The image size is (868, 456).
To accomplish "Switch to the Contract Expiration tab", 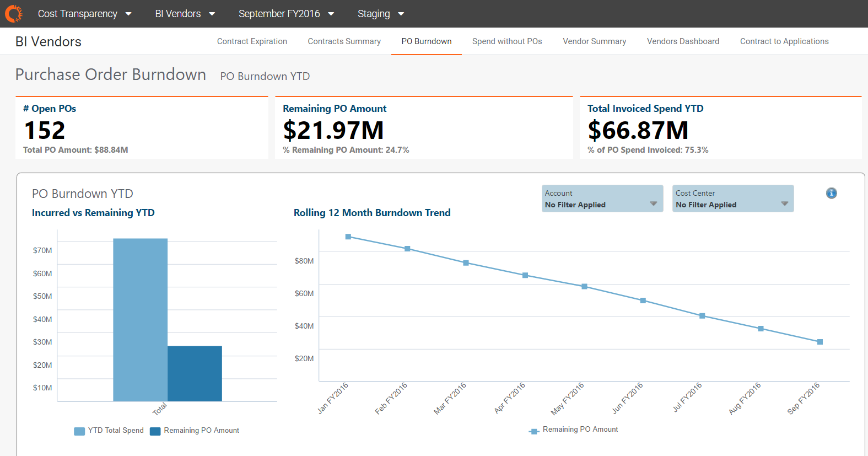I will tap(252, 41).
